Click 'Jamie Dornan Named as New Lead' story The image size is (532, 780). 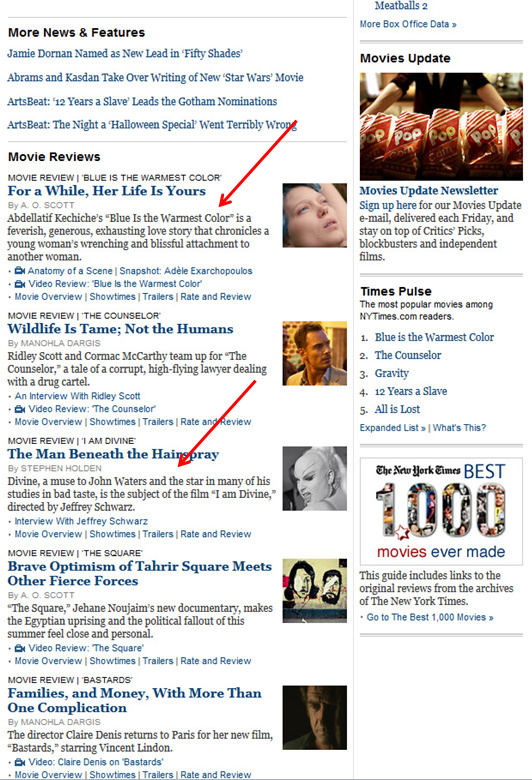click(125, 54)
